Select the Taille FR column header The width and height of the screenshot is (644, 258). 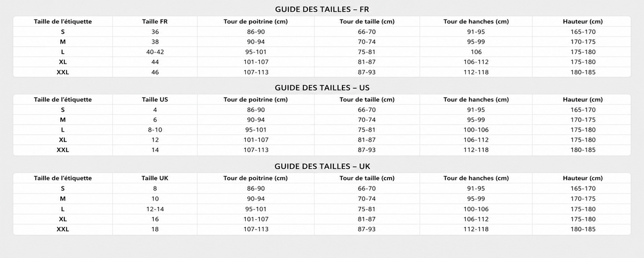[x=155, y=21]
